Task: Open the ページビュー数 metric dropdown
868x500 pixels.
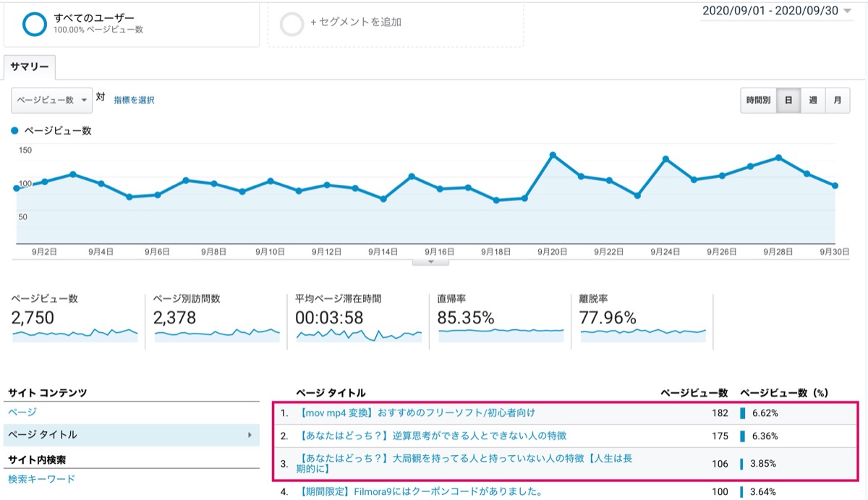Action: point(51,101)
